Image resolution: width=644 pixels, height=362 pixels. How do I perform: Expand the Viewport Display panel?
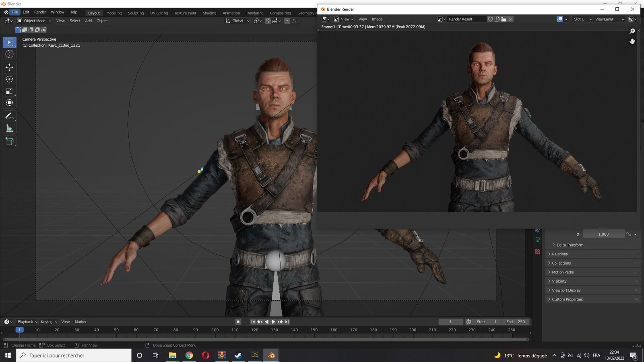click(x=593, y=290)
